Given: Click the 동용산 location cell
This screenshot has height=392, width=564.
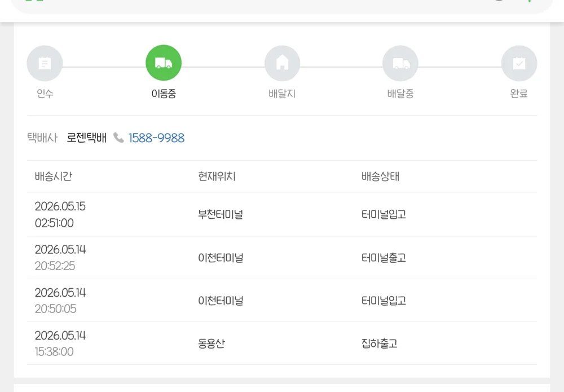Looking at the screenshot, I should click(211, 343).
